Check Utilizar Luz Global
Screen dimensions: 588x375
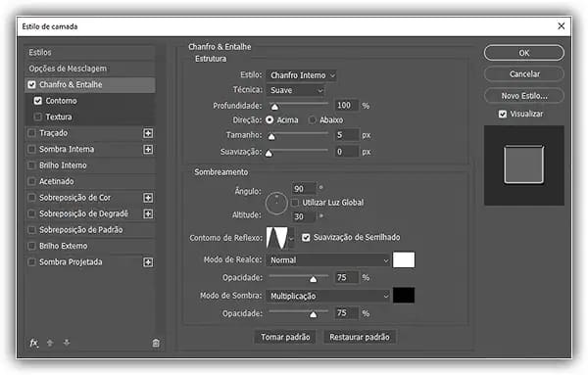point(295,203)
